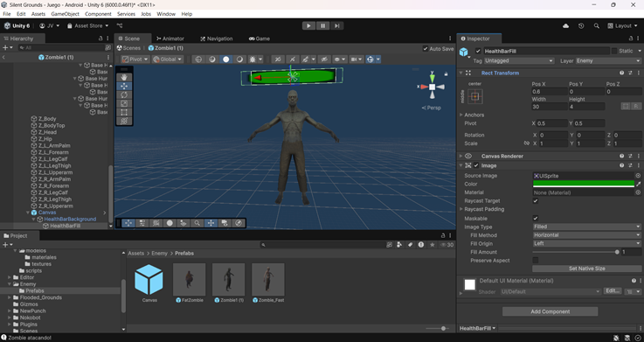Open Unity Cloud icon in top bar
Screen dimensions: 644x342
click(x=565, y=25)
